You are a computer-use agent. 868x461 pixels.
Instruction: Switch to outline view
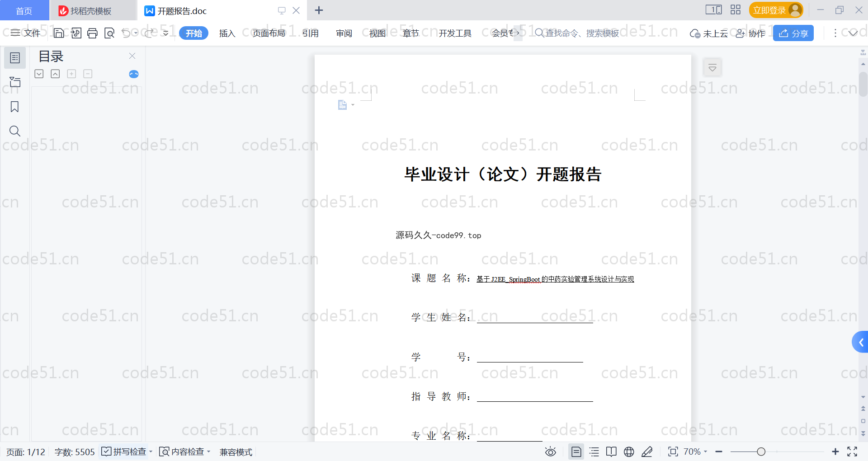[x=594, y=452]
